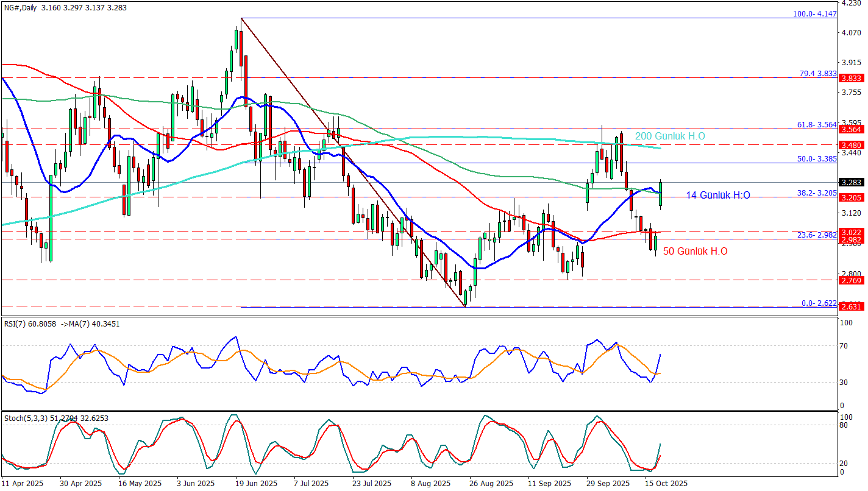Select the red 3.480 price tag

(x=850, y=145)
